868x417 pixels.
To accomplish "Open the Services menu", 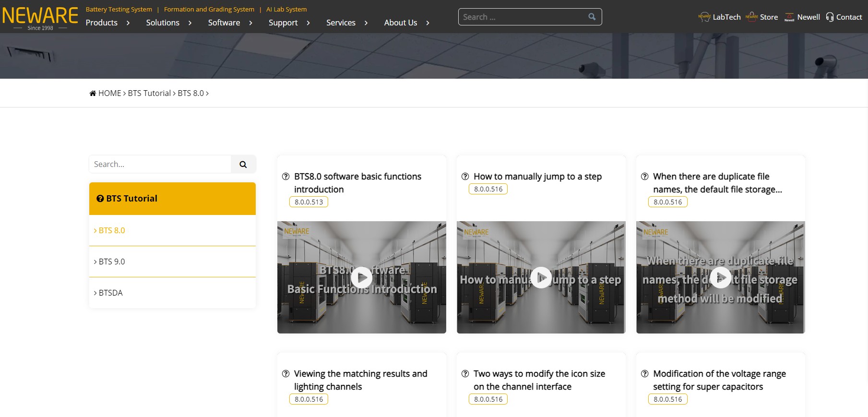I will pos(341,23).
